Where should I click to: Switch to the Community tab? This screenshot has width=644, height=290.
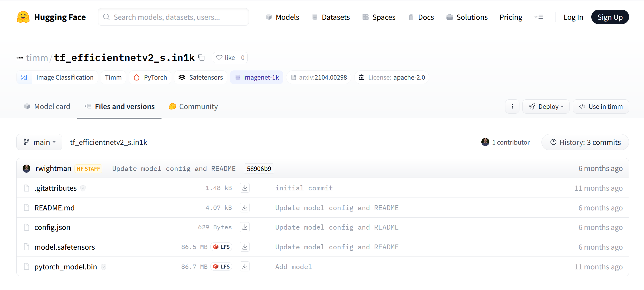(193, 106)
